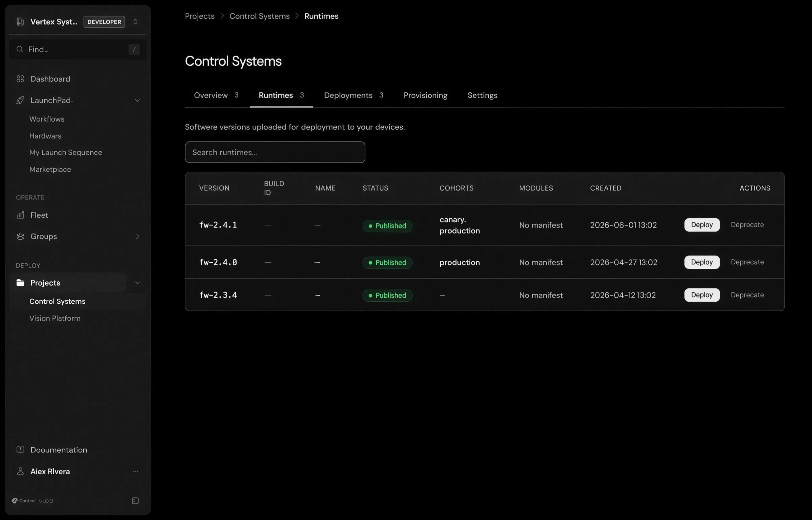
Task: Deprecate runtime fw-2.4.1
Action: click(747, 225)
